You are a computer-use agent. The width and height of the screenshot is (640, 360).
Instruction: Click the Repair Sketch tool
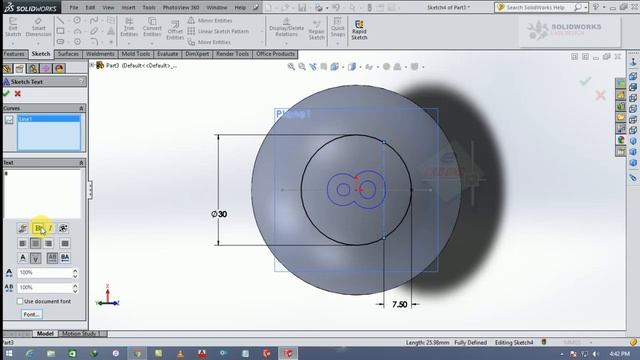(x=316, y=29)
